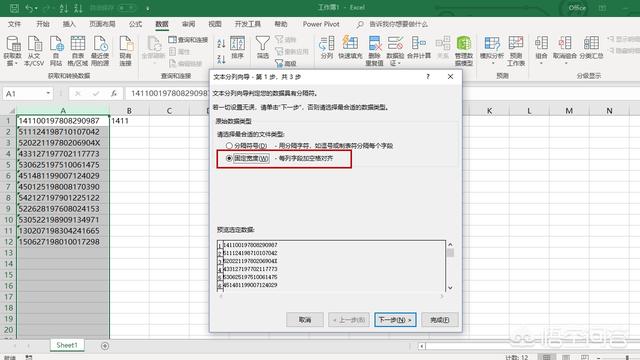Image resolution: width=640 pixels, height=360 pixels.
Task: Click Remove Duplicates (删除重复值)
Action: pyautogui.click(x=374, y=51)
